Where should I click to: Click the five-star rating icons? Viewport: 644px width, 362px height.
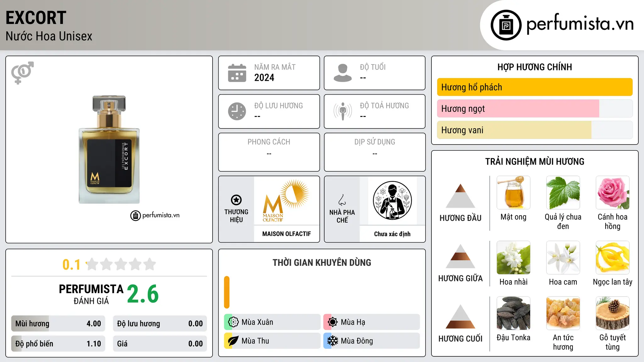121,264
